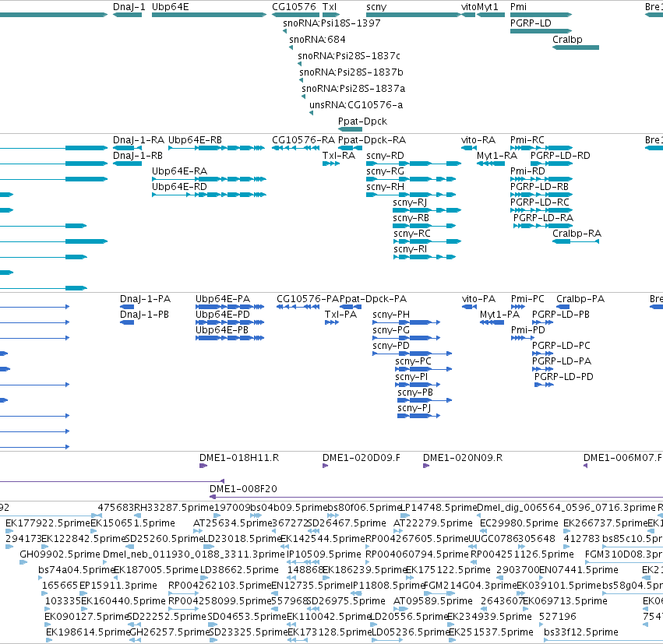Click the scny-RD transcript label
The width and height of the screenshot is (663, 644).
point(385,156)
